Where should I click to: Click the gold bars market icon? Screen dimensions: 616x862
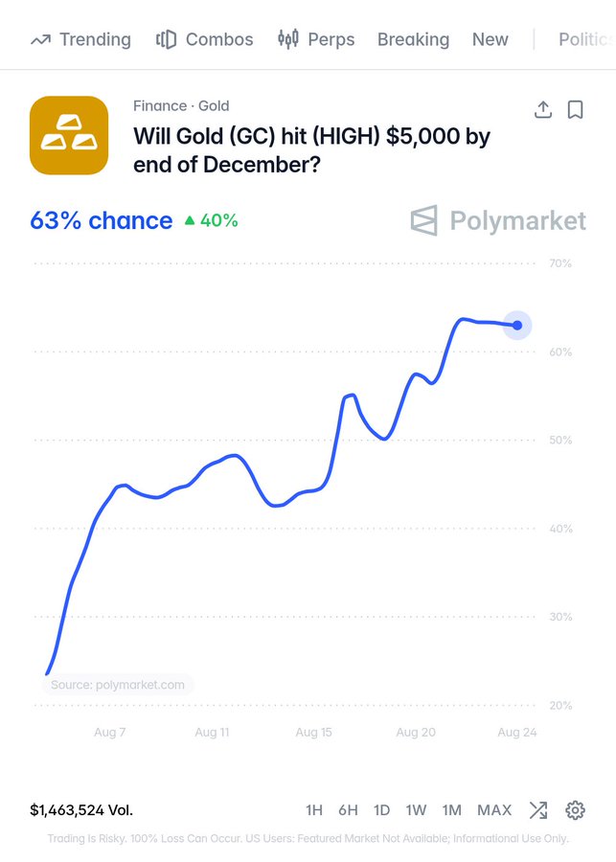pos(69,135)
